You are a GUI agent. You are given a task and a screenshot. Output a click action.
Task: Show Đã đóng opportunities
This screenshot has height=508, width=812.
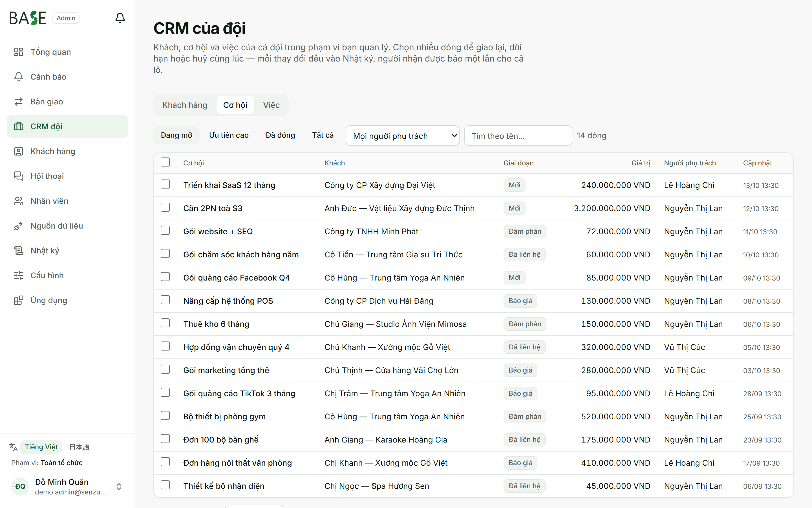pyautogui.click(x=280, y=135)
